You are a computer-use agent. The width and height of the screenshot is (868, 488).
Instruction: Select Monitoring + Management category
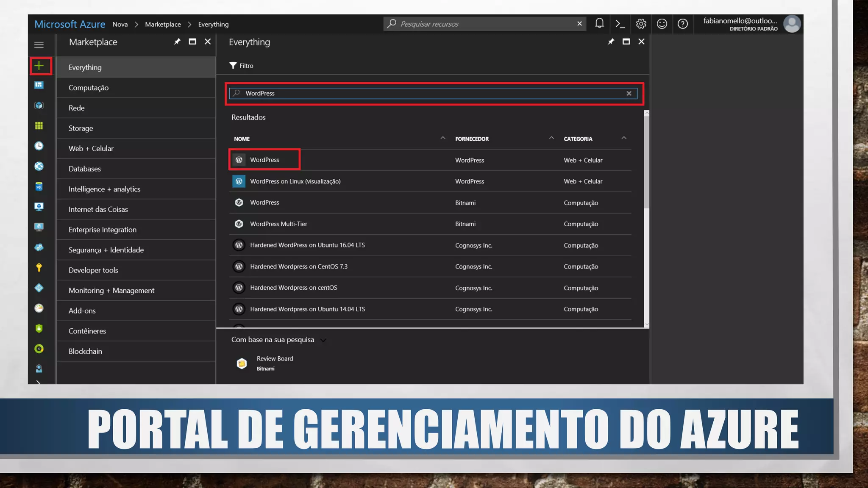(x=136, y=291)
